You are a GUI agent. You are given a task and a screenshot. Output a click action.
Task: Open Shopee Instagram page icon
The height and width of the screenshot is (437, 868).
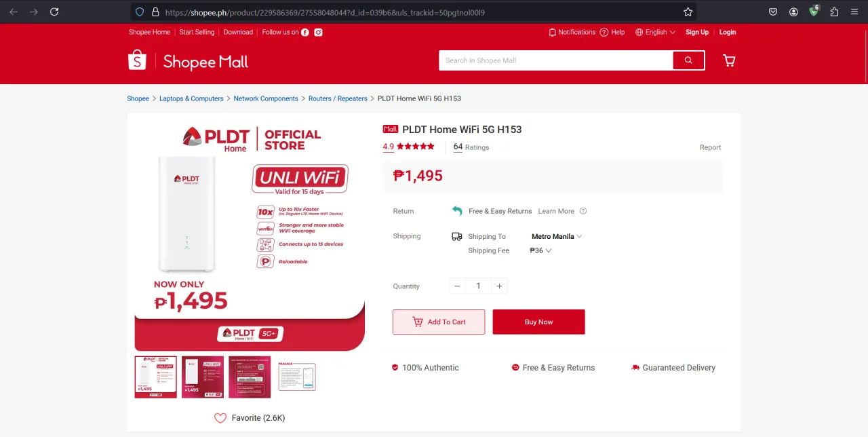point(318,32)
